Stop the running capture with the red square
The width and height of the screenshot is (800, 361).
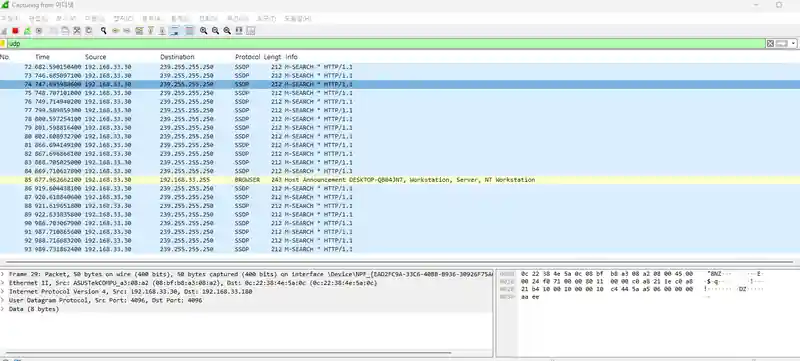(x=15, y=31)
